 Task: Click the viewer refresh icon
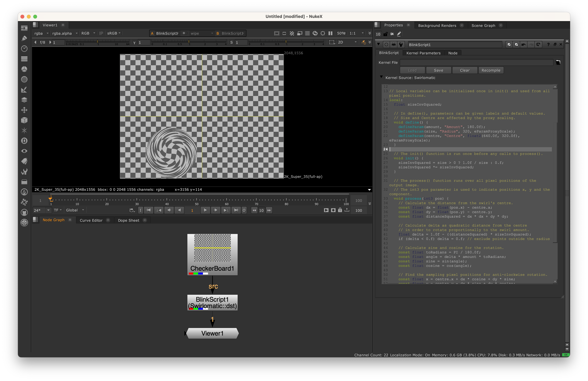[x=315, y=33]
